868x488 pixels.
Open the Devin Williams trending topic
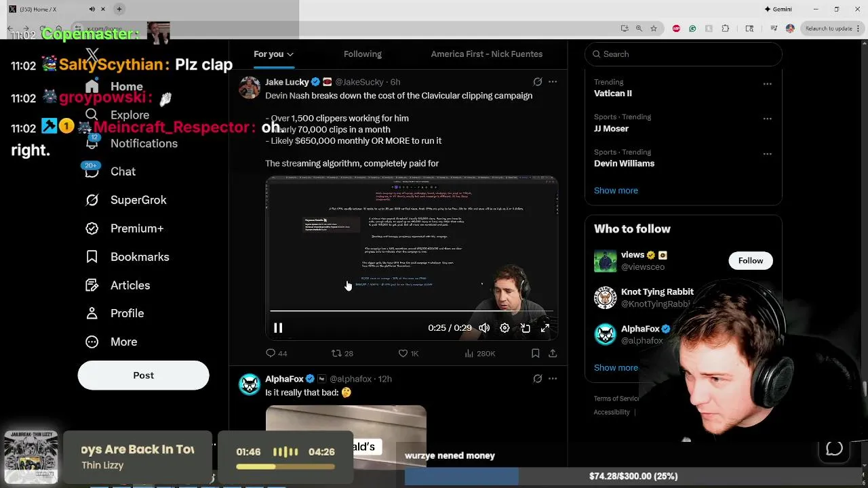(624, 163)
